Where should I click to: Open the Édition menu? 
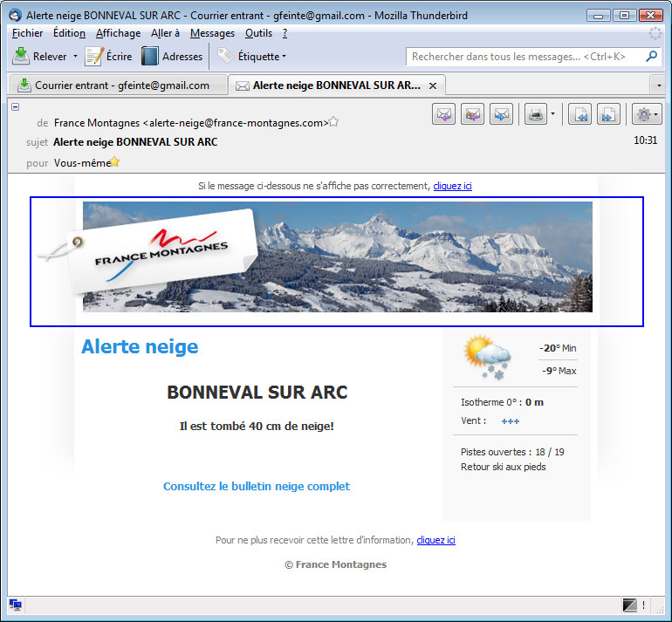pyautogui.click(x=69, y=33)
